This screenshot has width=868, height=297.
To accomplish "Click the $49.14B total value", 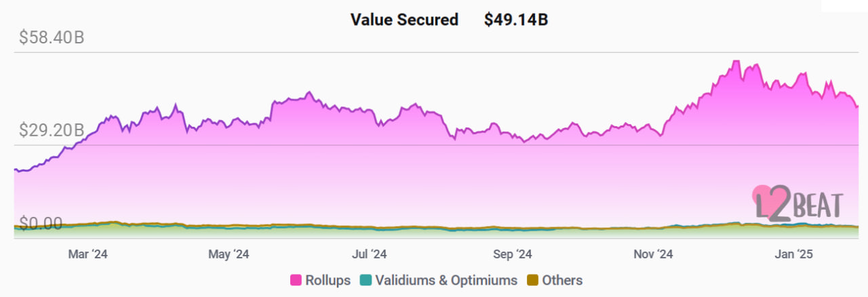I will coord(515,20).
